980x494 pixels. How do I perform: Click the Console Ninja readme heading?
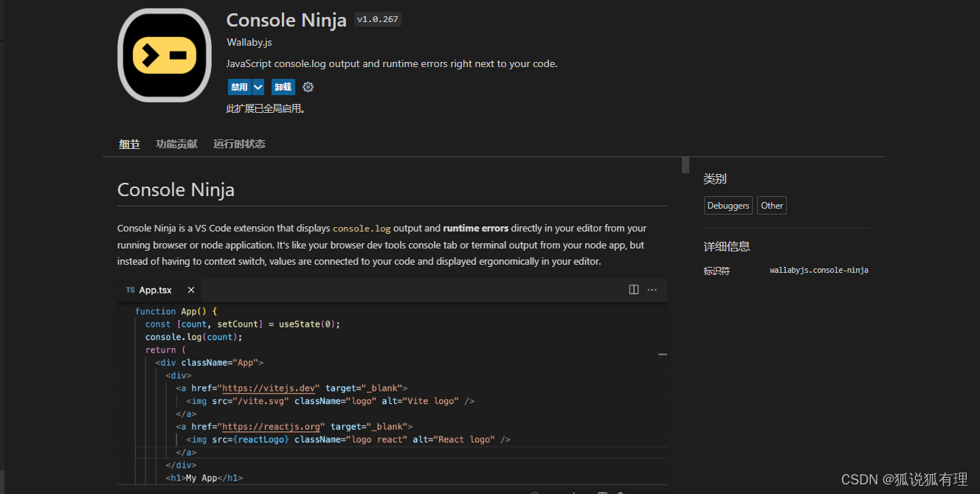click(176, 189)
